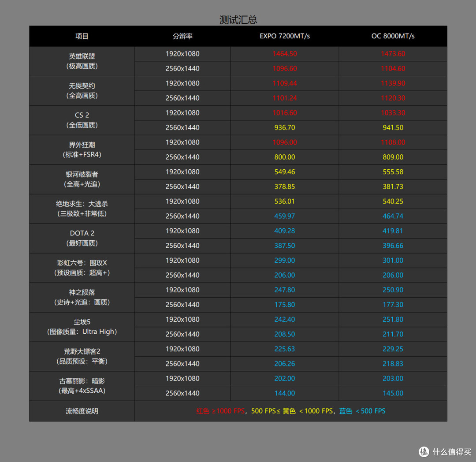Click the value 1120.30
Image resolution: width=476 pixels, height=462 pixels.
tap(393, 98)
